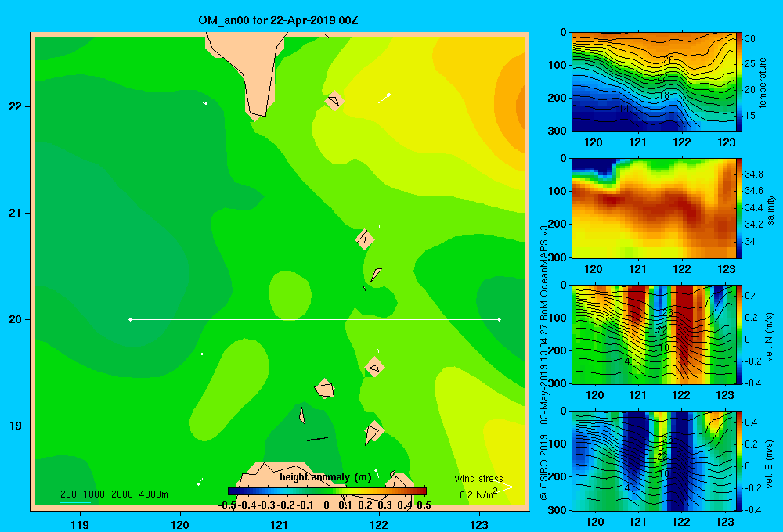783x532 pixels.
Task: Click the white transect line on the map
Action: click(315, 319)
